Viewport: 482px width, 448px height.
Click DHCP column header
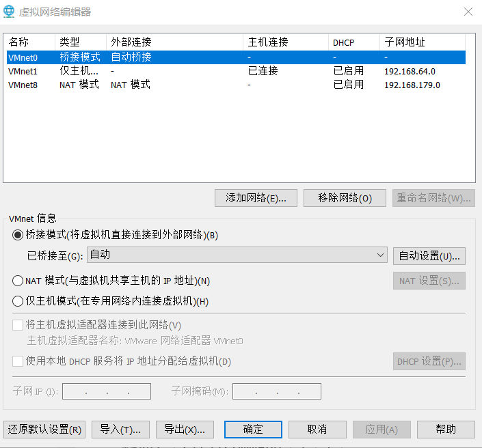354,42
